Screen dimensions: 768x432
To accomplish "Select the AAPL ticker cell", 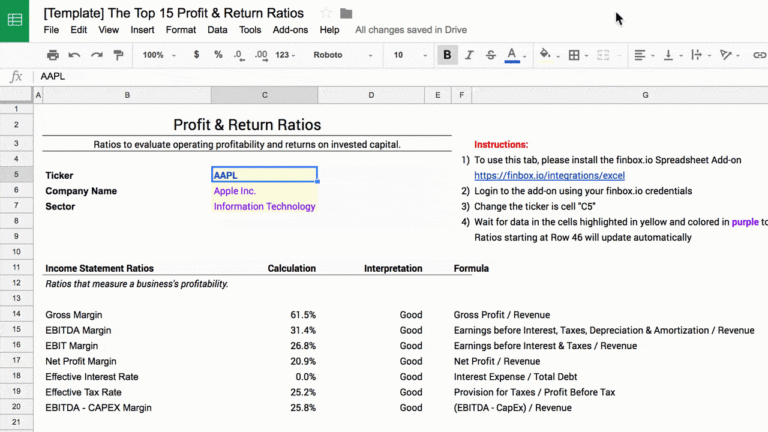I will point(264,175).
